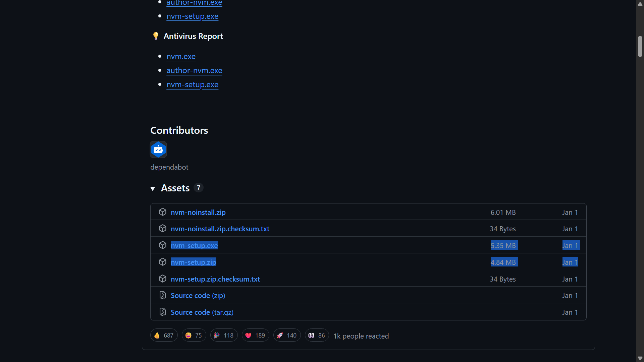Toggle the thumbs up reaction (687)

(164, 336)
